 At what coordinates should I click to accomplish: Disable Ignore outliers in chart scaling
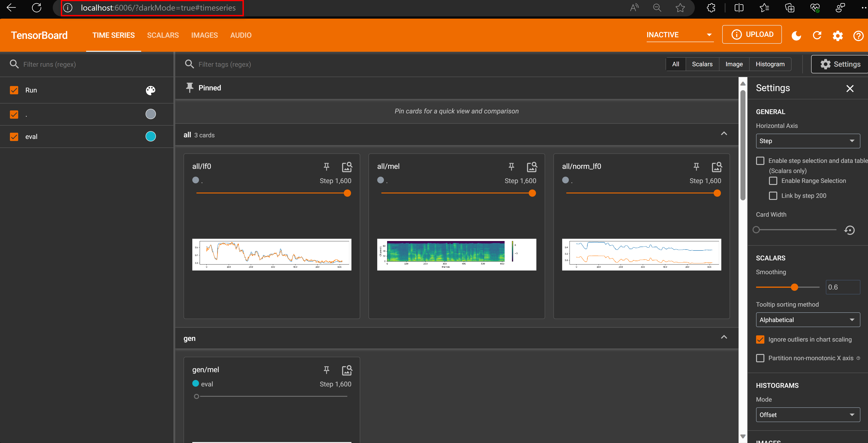tap(760, 339)
